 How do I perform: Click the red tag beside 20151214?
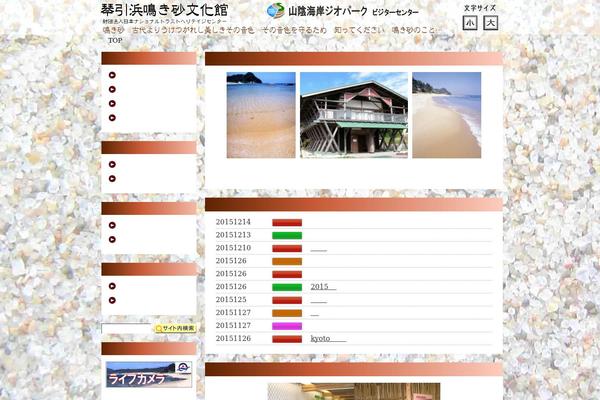click(287, 223)
